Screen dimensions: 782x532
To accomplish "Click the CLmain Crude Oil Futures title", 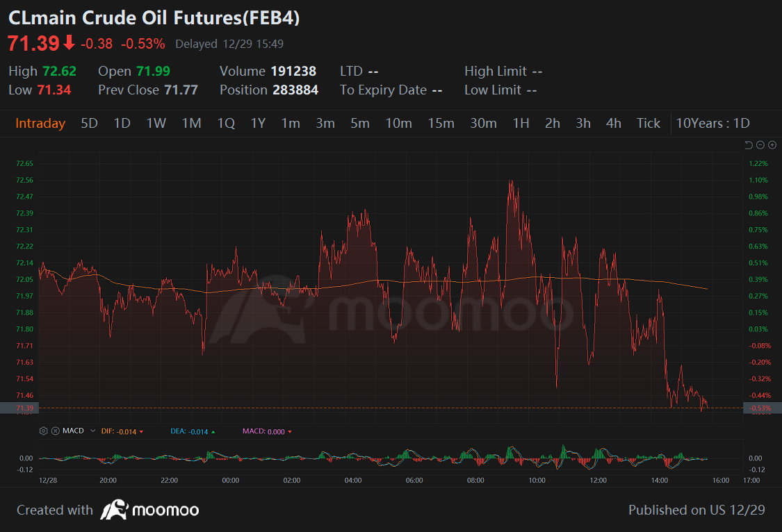I will [154, 18].
